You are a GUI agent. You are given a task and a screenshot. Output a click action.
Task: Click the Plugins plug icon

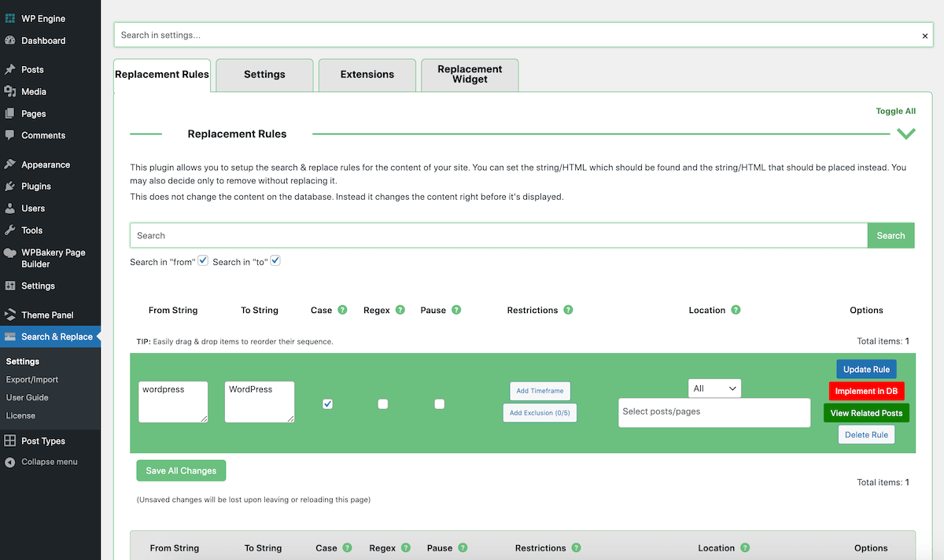(9, 186)
